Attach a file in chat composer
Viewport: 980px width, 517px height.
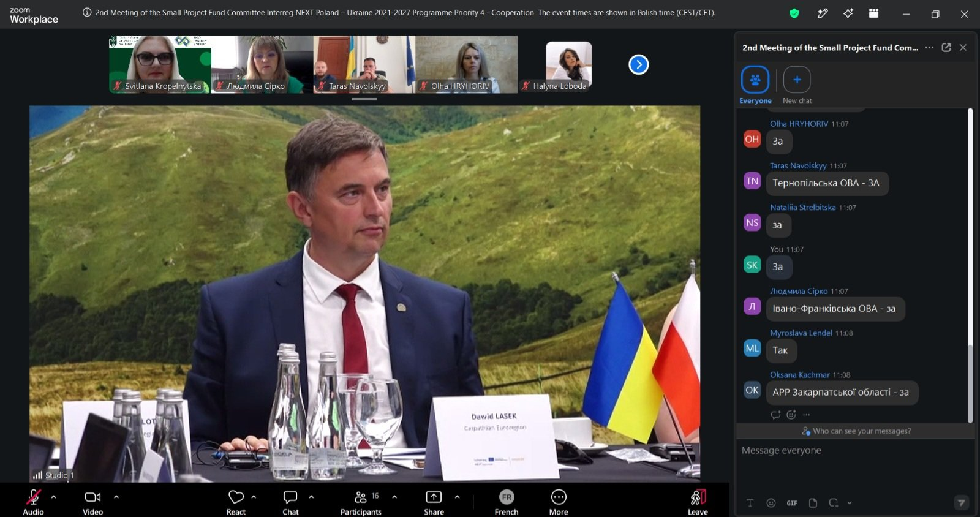[813, 503]
